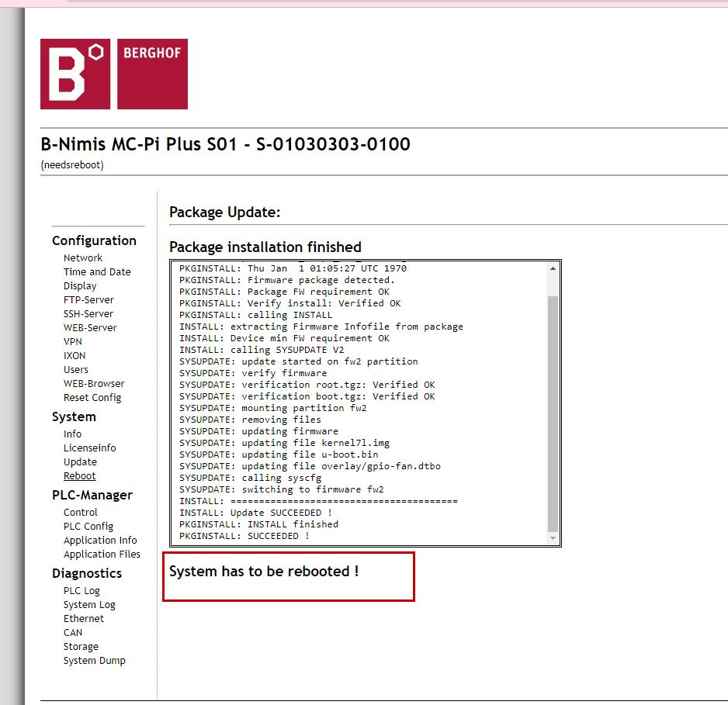Open VPN configuration link
This screenshot has height=705, width=728.
72,341
